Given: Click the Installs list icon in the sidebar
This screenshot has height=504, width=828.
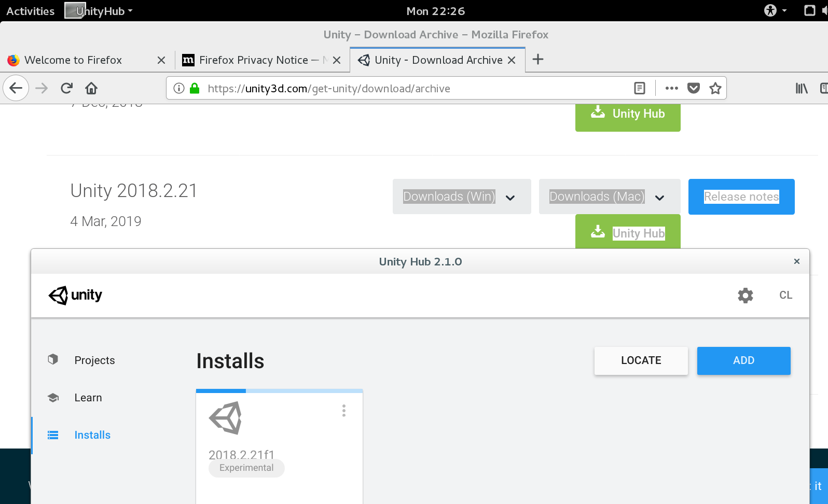Looking at the screenshot, I should point(53,435).
